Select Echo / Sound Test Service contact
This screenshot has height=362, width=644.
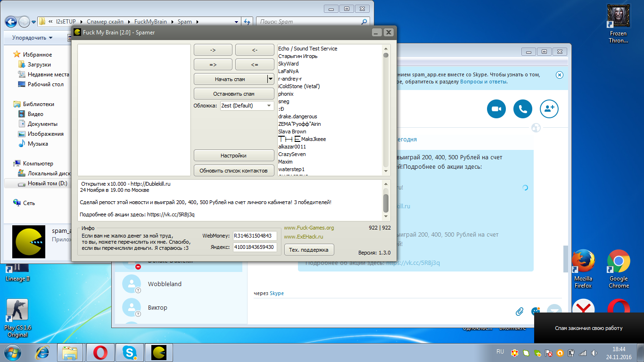[308, 49]
